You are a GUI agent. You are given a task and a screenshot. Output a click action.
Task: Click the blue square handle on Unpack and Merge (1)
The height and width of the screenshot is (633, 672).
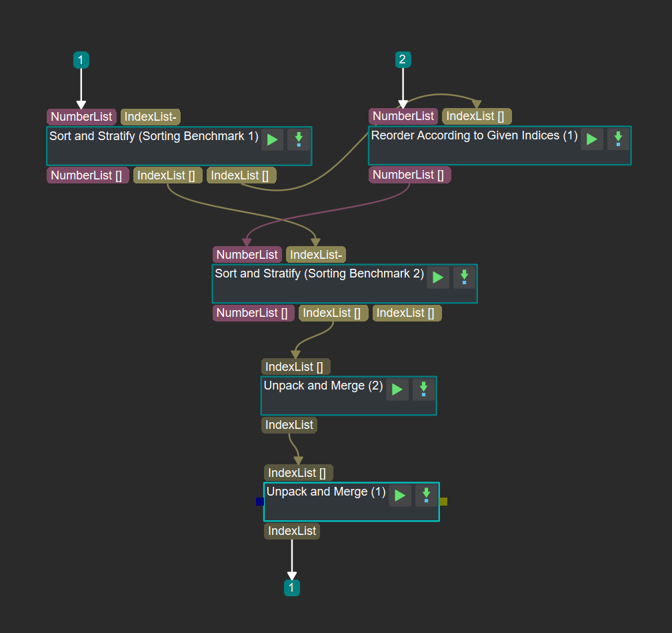(x=260, y=502)
